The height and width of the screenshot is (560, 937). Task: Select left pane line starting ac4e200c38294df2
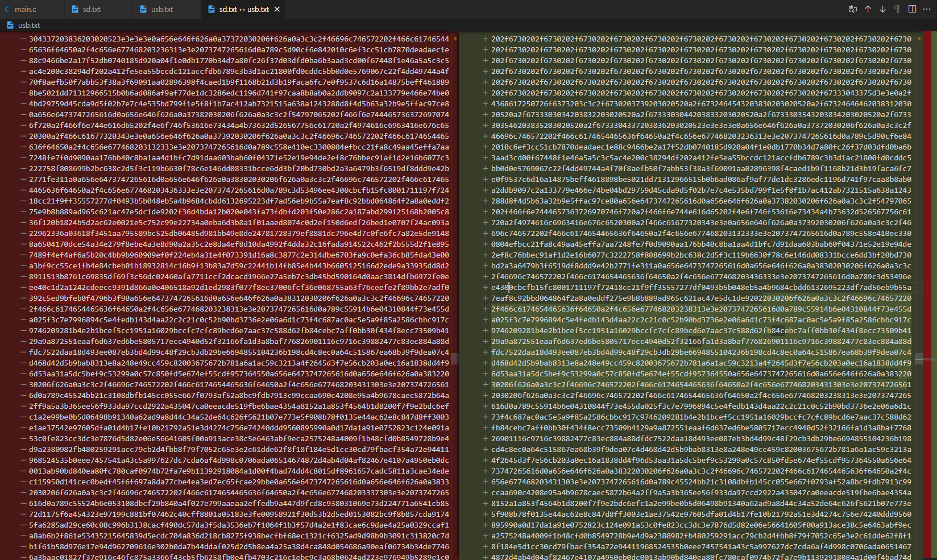tap(239, 71)
